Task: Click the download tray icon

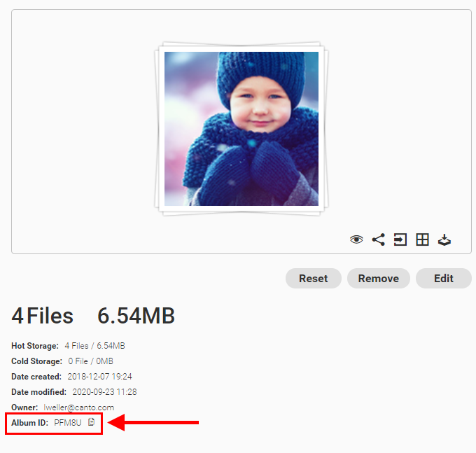Action: 444,239
